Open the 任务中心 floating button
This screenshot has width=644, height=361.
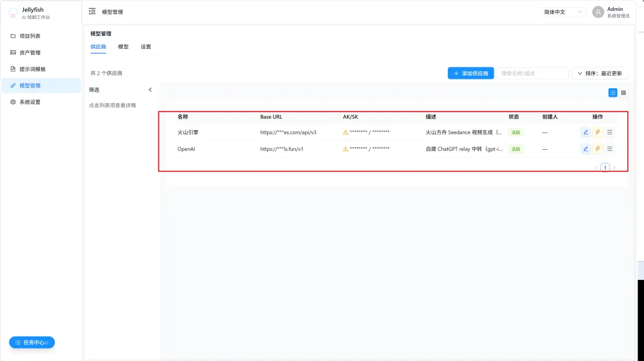(32, 342)
